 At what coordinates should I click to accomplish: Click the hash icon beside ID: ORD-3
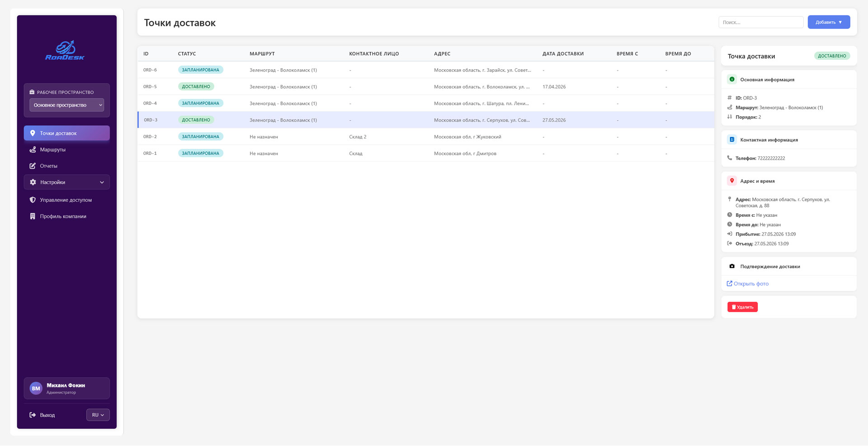730,98
